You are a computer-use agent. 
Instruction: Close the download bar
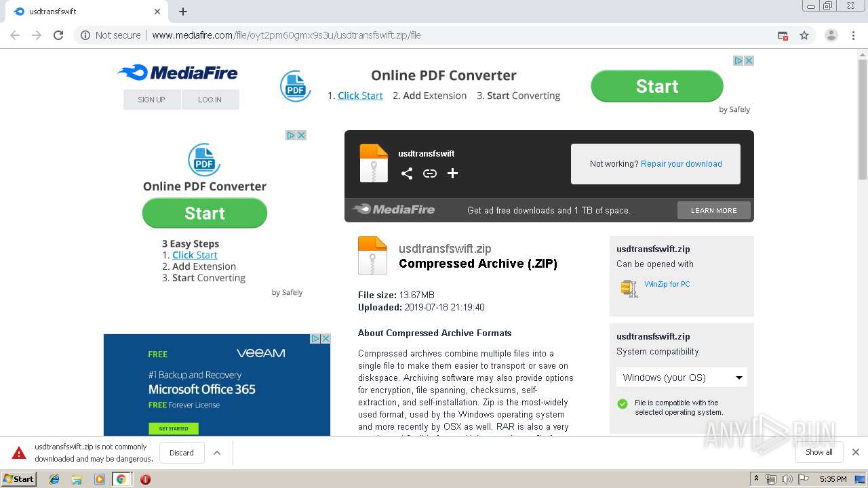click(856, 452)
